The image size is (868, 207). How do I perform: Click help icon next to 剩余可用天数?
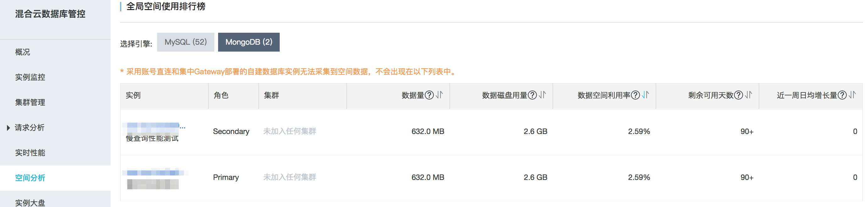pyautogui.click(x=738, y=95)
